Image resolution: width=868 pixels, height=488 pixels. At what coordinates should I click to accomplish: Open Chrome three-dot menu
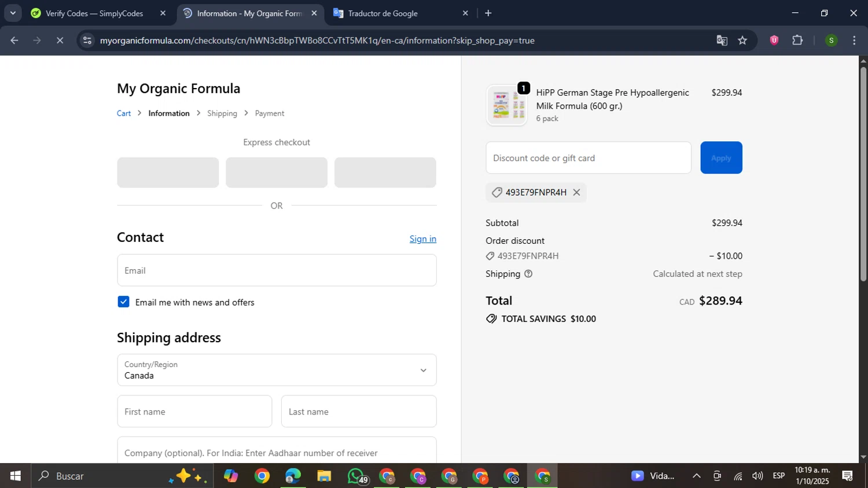(x=854, y=41)
